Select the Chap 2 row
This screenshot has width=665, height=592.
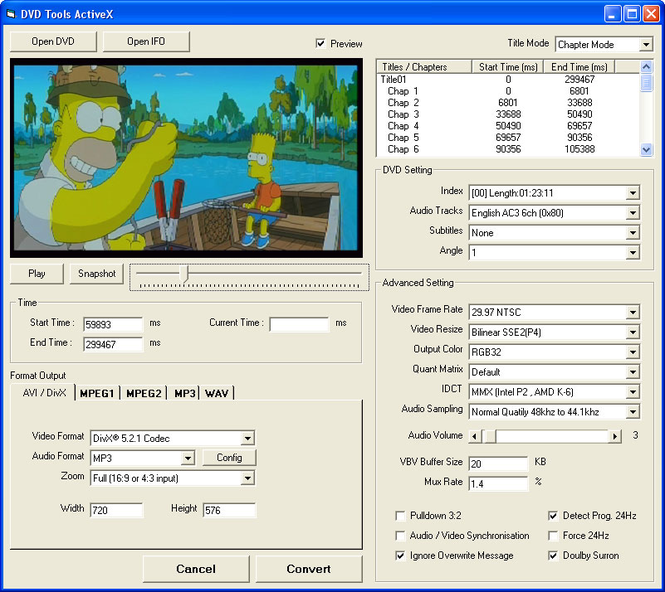click(508, 103)
